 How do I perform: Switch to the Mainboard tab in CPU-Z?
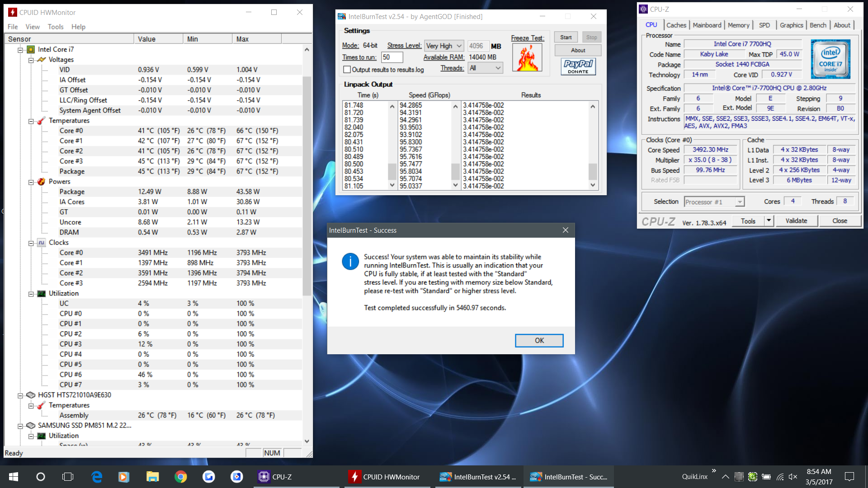707,25
